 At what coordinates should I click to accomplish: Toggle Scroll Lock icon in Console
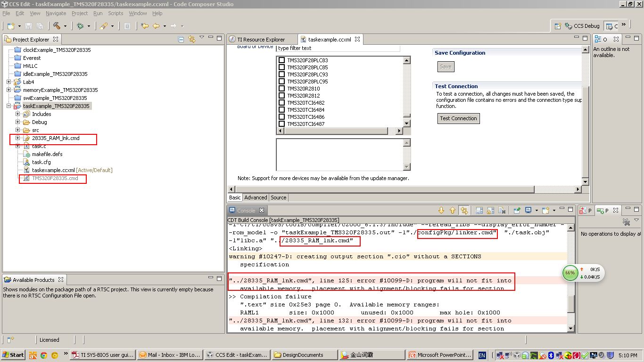point(490,210)
